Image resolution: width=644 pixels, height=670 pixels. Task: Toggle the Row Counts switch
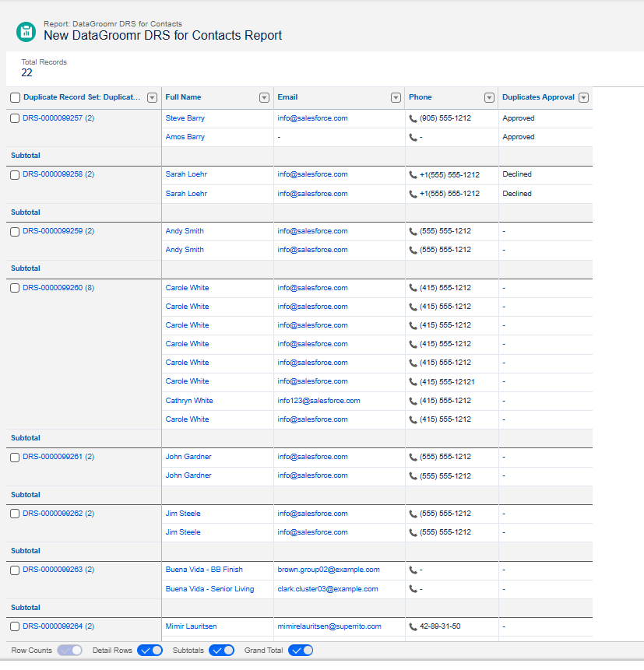[70, 651]
